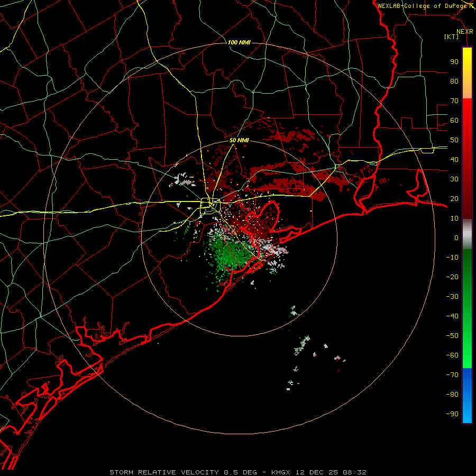Image resolution: width=476 pixels, height=476 pixels.
Task: Click the large green inbound velocity cluster
Action: [x=230, y=254]
